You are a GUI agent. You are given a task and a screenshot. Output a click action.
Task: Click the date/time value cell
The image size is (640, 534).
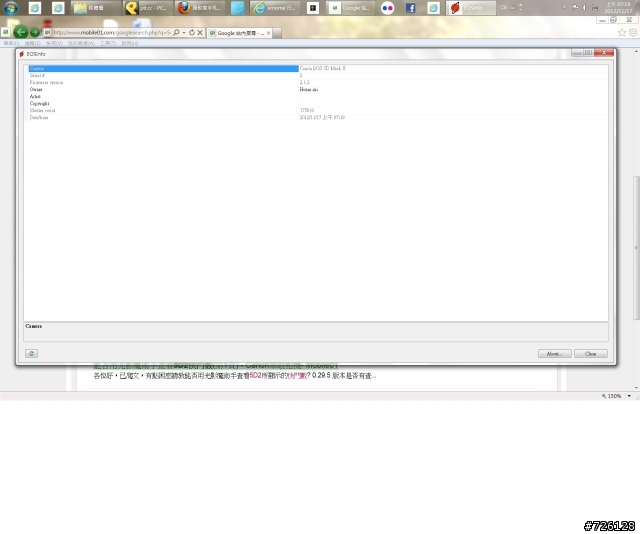tap(322, 117)
